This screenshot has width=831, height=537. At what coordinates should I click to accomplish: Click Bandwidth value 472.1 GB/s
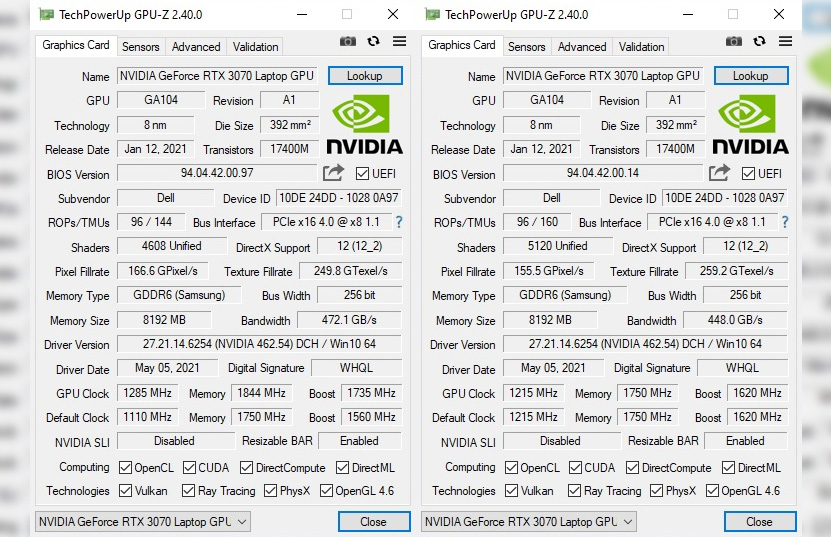click(349, 320)
